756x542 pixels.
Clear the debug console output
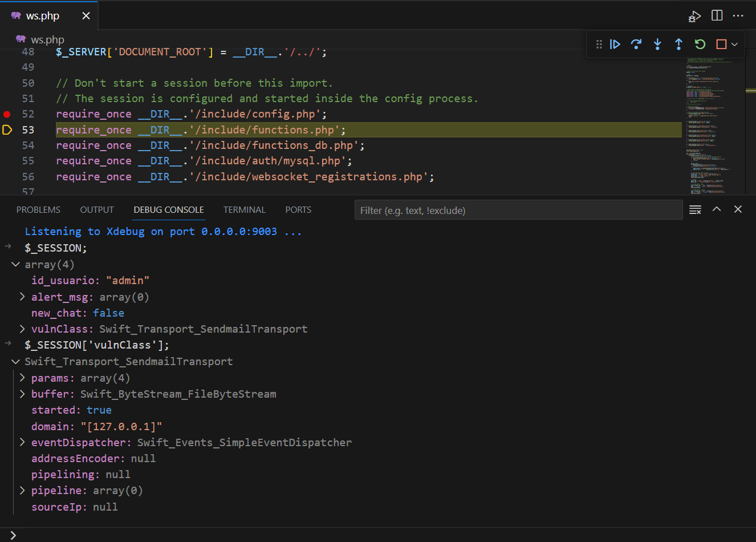(x=695, y=210)
